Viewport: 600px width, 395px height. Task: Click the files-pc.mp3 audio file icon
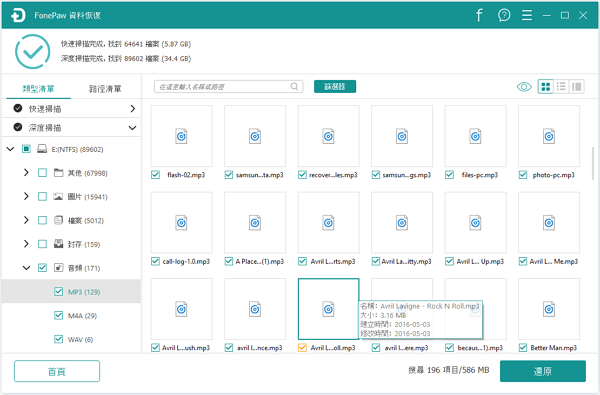[x=475, y=136]
